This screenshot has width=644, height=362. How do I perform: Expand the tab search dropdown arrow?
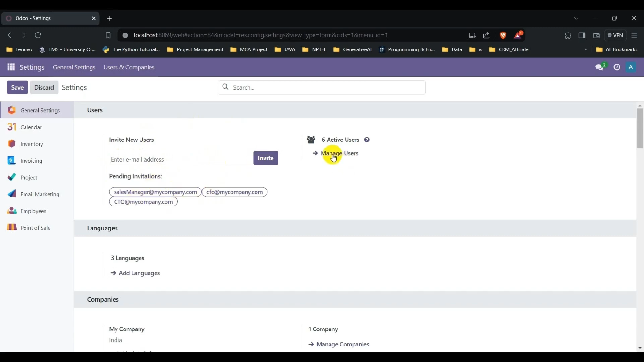(x=576, y=18)
